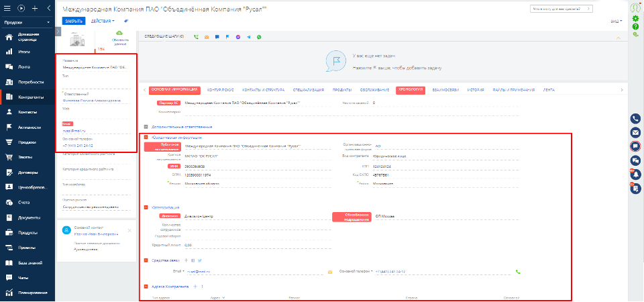This screenshot has height=302, width=644.
Task: Open the hamburger main menu
Action: [7, 8]
